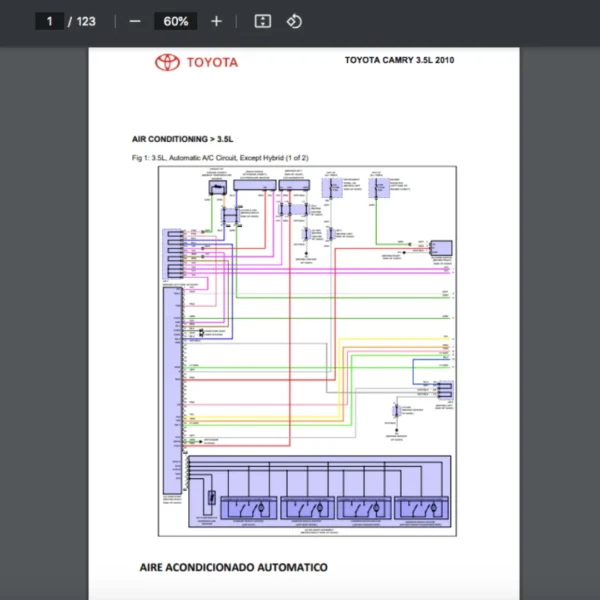Select the 60% zoom level field
The image size is (600, 600).
coord(176,21)
